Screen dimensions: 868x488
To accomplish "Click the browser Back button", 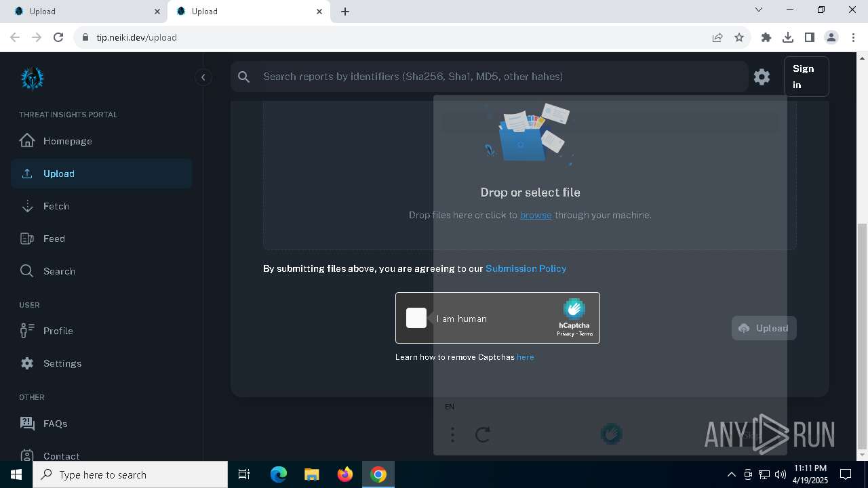I will coord(15,37).
